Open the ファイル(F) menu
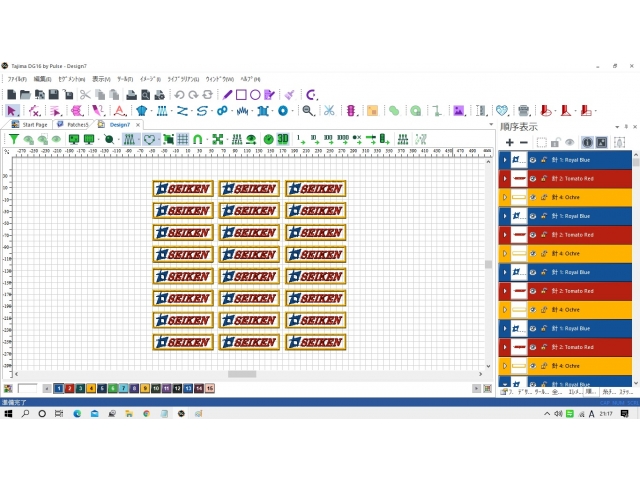The width and height of the screenshot is (640, 480). tap(17, 79)
